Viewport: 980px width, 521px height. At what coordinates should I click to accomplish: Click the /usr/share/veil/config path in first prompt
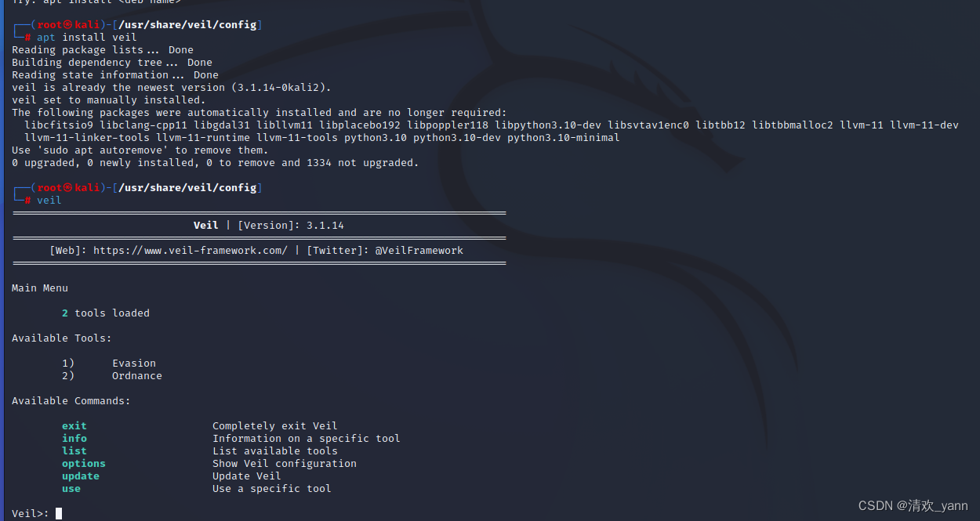point(187,25)
